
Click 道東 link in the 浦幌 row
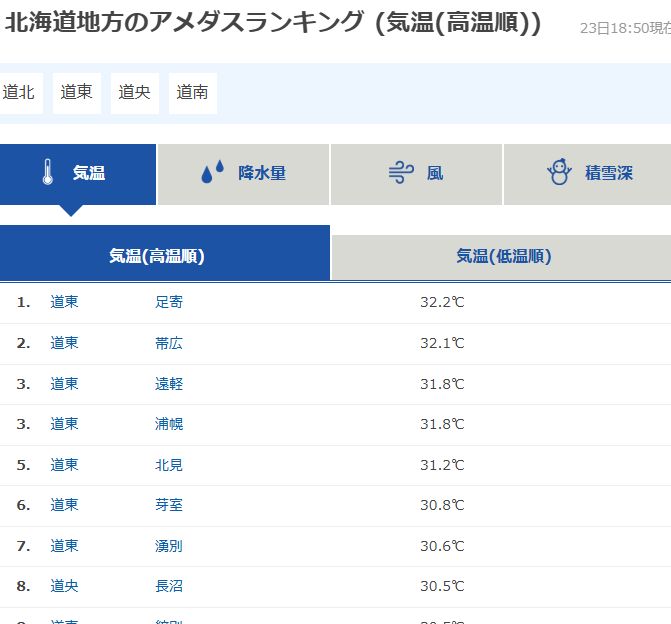64,424
